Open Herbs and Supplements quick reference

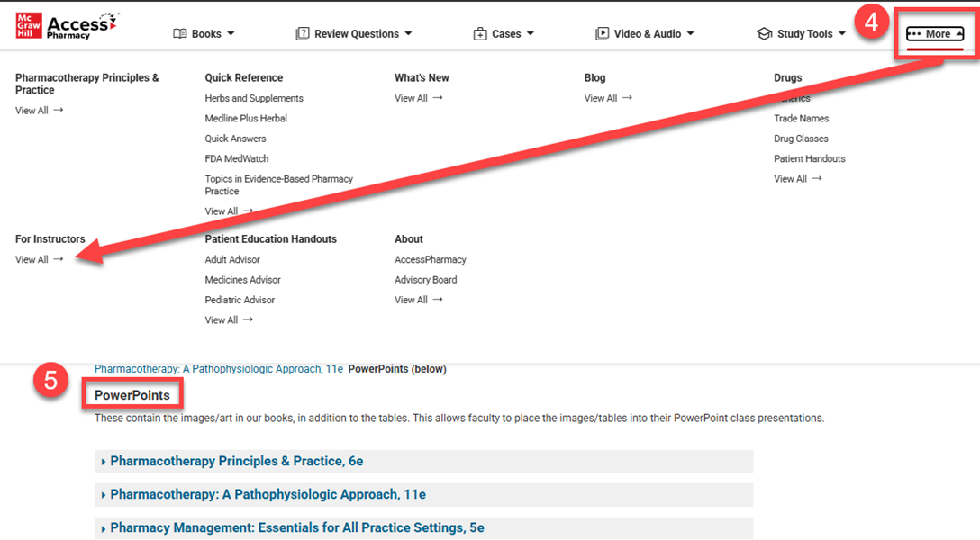click(x=254, y=98)
